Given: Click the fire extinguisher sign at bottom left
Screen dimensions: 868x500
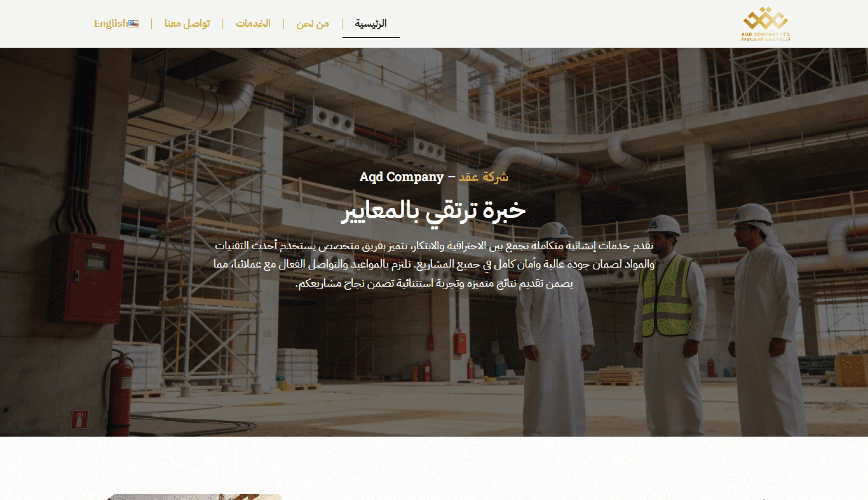Looking at the screenshot, I should coord(80,419).
